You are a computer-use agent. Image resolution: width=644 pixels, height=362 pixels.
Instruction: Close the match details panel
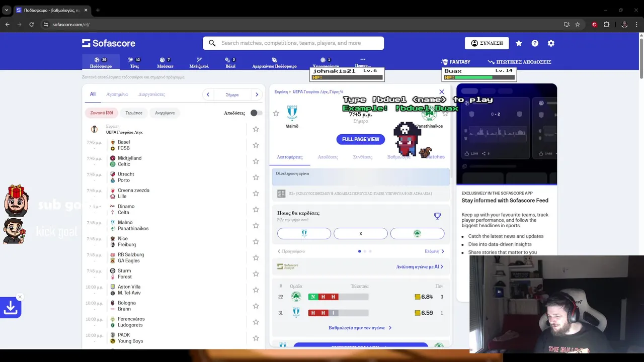442,92
